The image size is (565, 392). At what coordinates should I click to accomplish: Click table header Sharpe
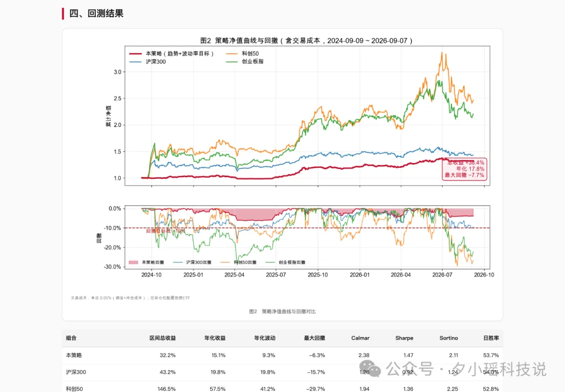tap(404, 338)
